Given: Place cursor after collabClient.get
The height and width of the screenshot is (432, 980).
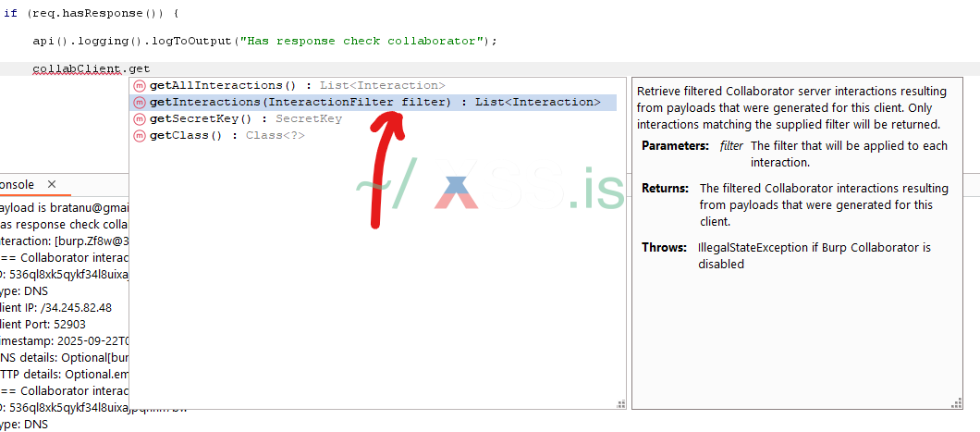Looking at the screenshot, I should tap(151, 68).
